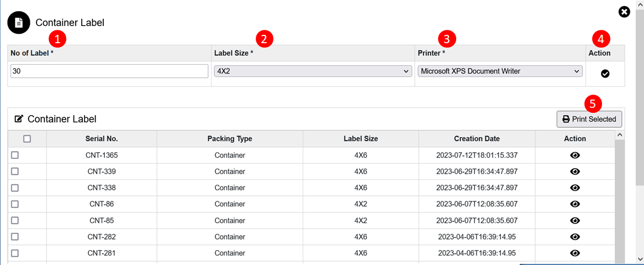Click the Serial No. column header
Screen dimensions: 644x265
tap(102, 139)
